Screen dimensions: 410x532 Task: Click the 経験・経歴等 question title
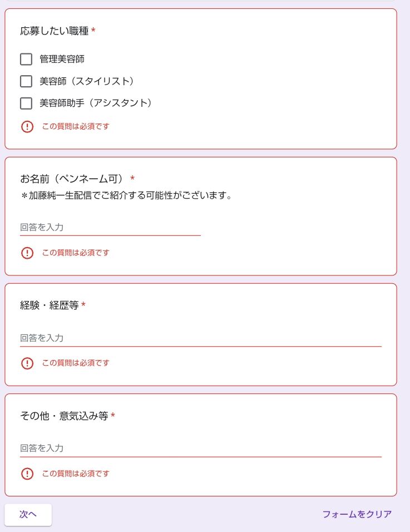tap(50, 306)
